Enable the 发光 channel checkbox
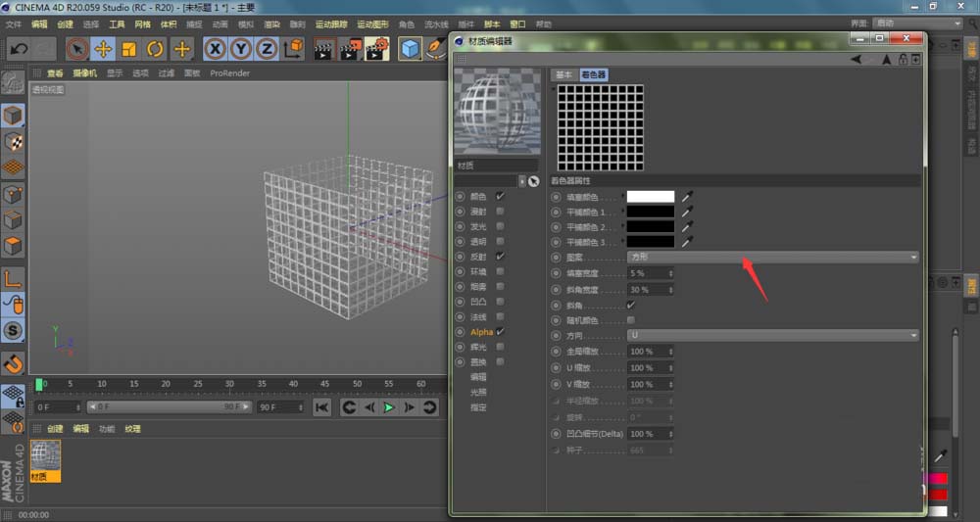Viewport: 980px width, 522px height. [500, 226]
